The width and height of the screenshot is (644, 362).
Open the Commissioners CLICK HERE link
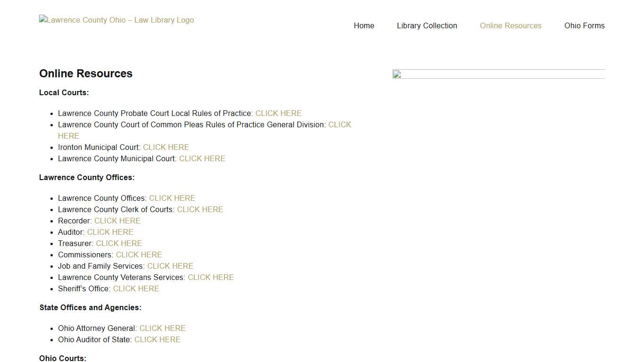coord(139,255)
